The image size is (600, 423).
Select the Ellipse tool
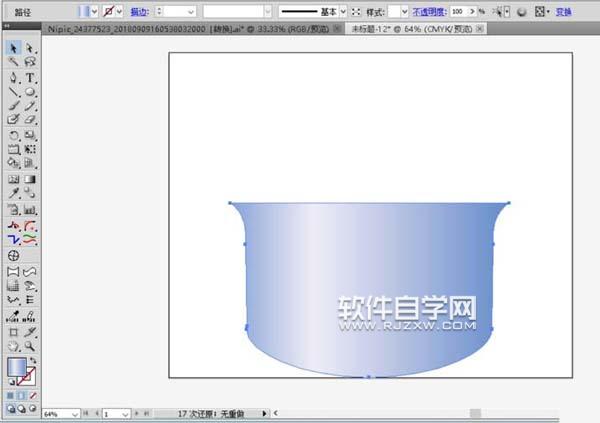pos(30,92)
